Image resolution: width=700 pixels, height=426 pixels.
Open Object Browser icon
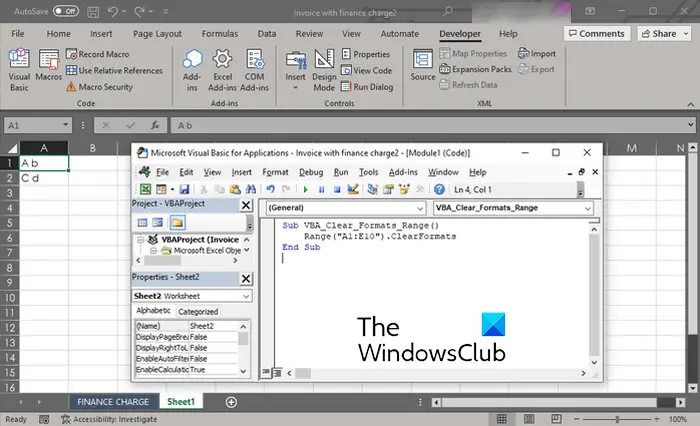coord(404,189)
